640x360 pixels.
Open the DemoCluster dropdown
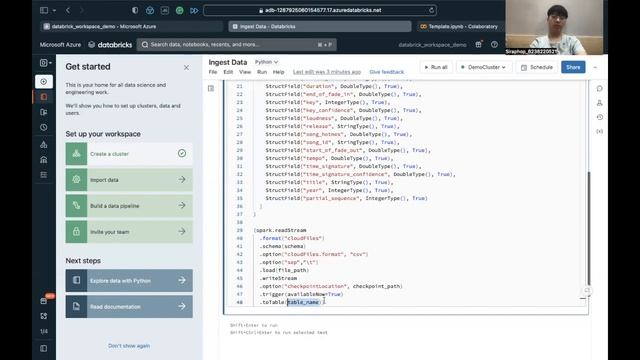tap(484, 67)
